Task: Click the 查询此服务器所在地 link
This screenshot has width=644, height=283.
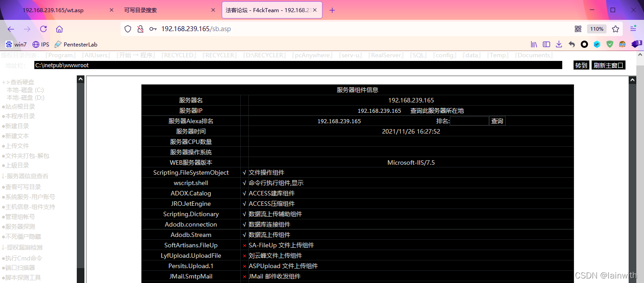Action: click(437, 111)
